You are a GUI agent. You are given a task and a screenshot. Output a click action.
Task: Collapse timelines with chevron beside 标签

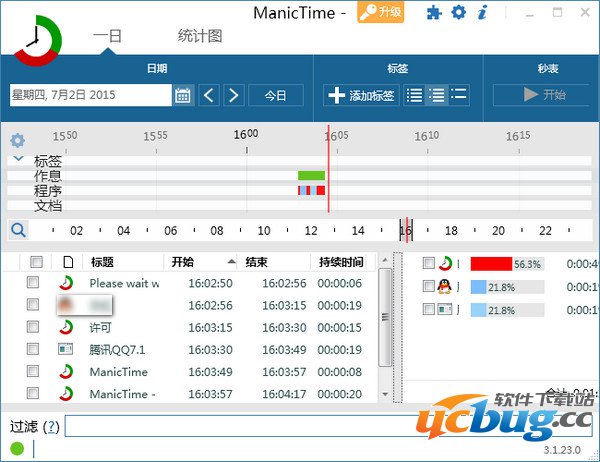coord(18,158)
